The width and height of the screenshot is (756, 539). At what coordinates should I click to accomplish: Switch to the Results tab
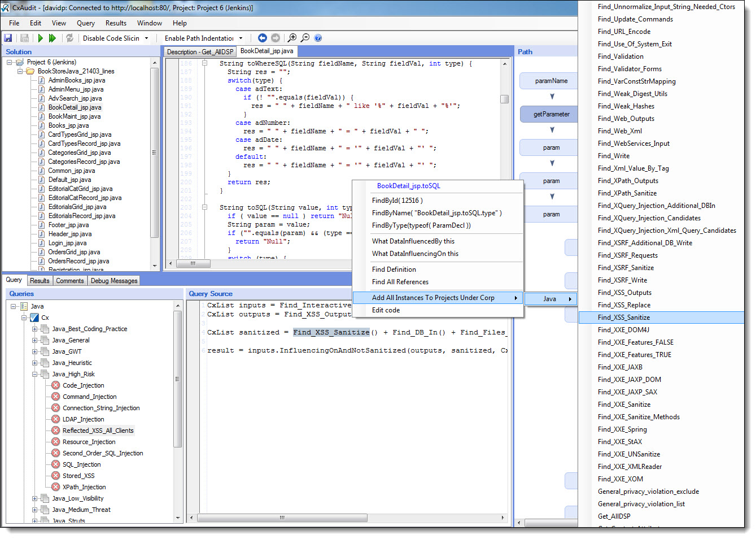click(40, 281)
